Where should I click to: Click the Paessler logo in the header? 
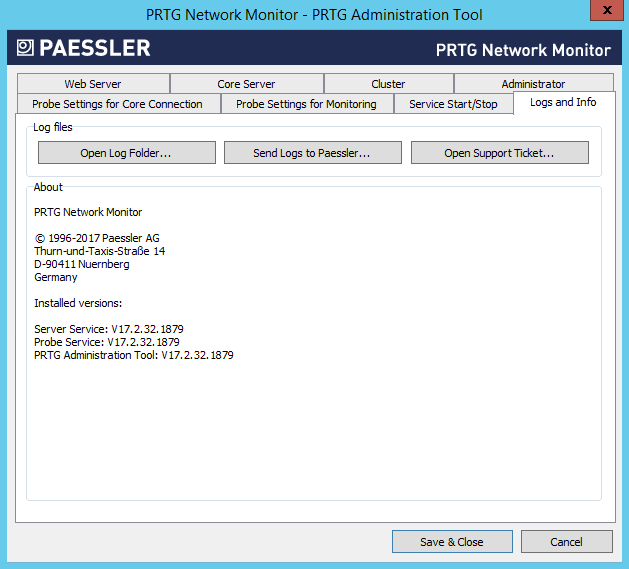pyautogui.click(x=84, y=48)
